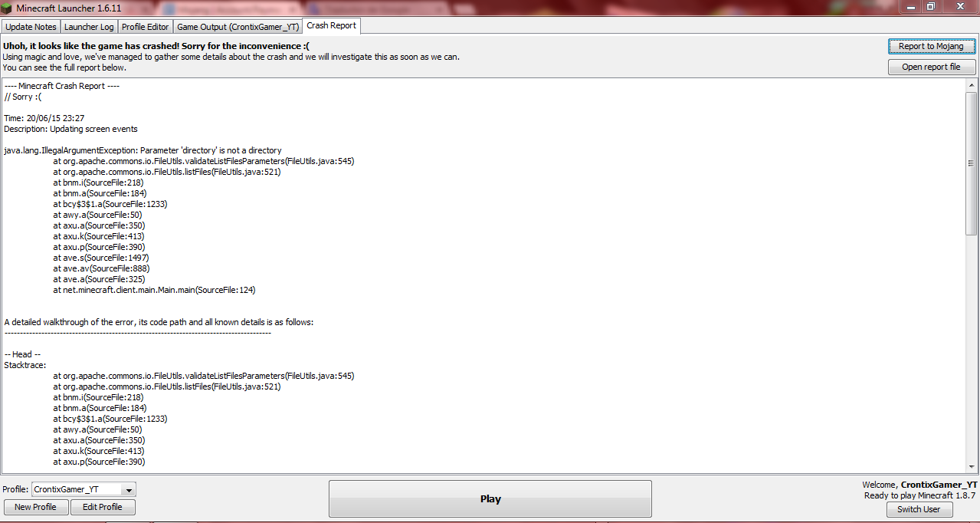
Task: Click Open report file button
Action: pos(931,67)
